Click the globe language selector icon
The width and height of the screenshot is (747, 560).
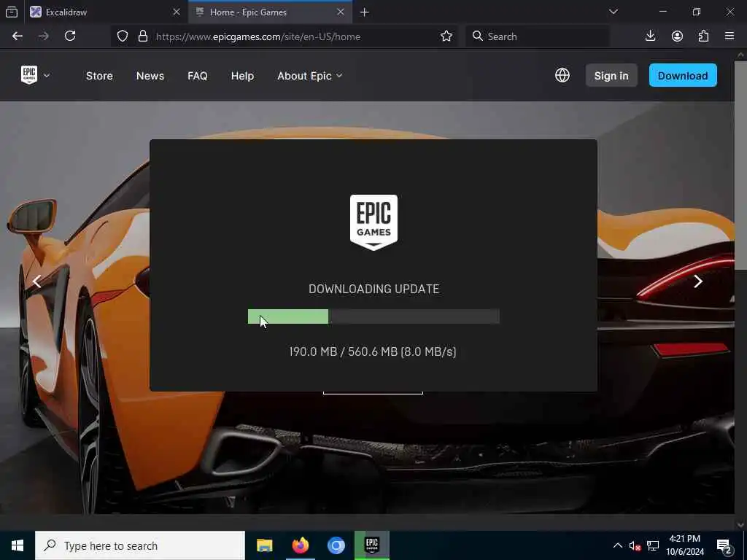tap(562, 75)
